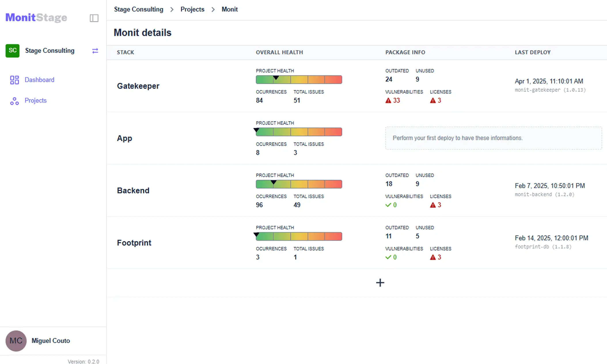The width and height of the screenshot is (607, 364).
Task: Click the Projects nodes icon
Action: [x=14, y=101]
